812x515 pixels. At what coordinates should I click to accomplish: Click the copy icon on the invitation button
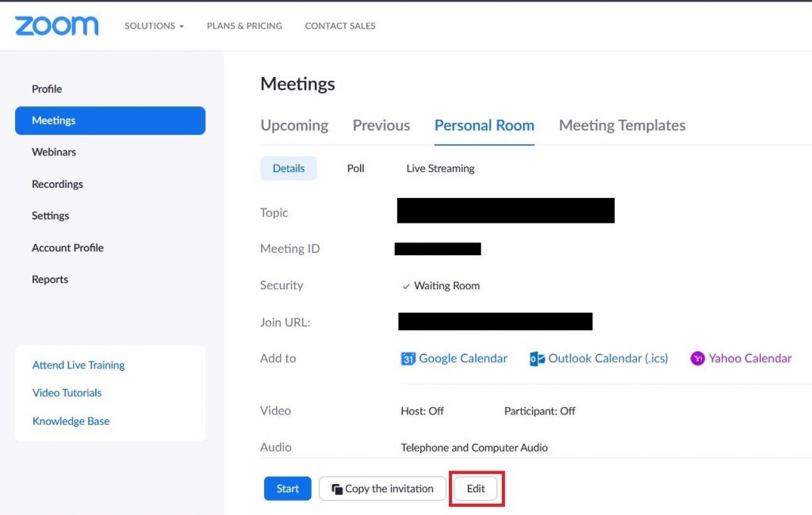coord(337,489)
